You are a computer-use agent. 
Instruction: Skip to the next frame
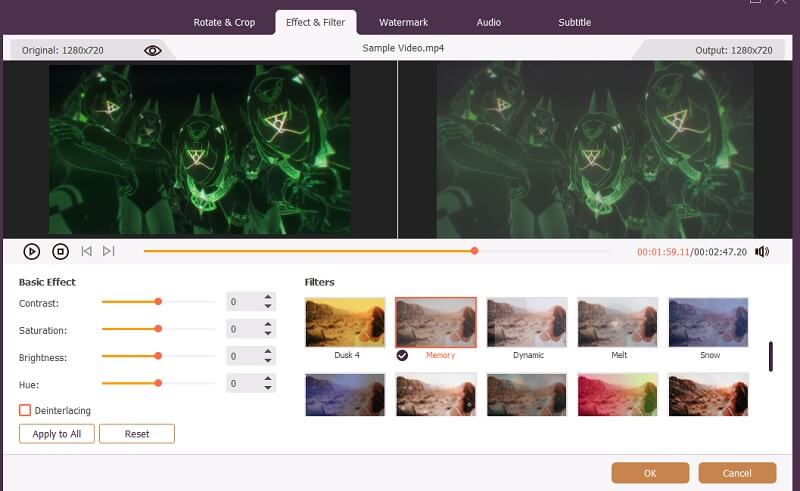click(109, 252)
